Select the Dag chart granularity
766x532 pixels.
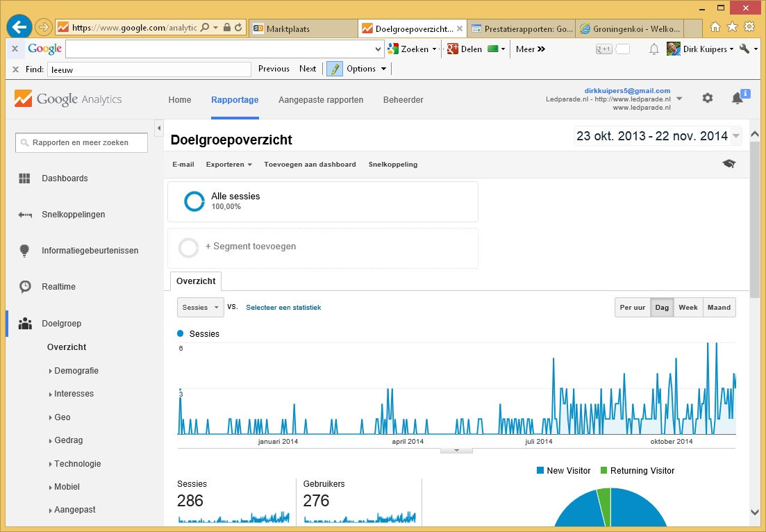click(662, 307)
